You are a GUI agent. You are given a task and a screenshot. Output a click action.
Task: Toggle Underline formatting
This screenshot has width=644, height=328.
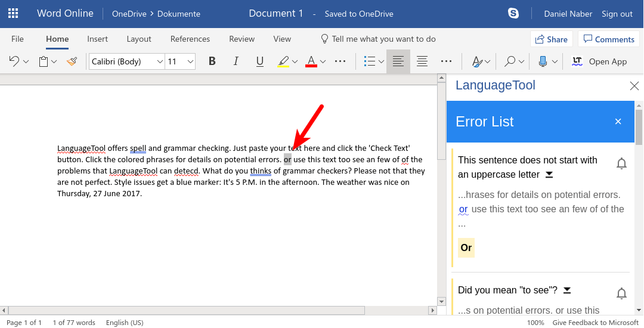click(259, 61)
